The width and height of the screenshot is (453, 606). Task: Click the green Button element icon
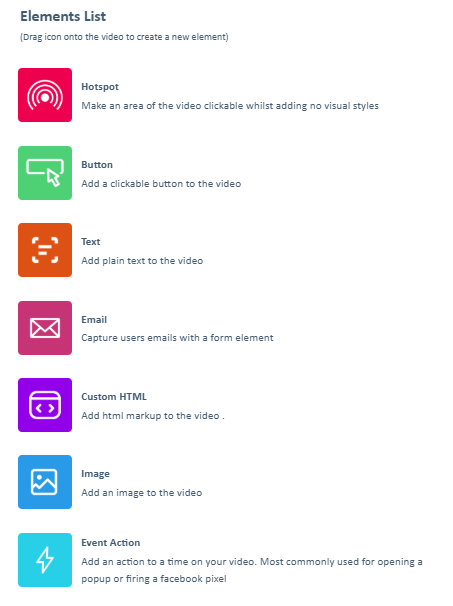(x=45, y=173)
